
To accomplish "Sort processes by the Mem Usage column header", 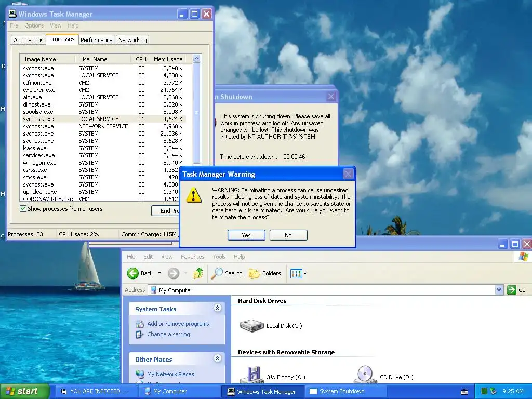I will tap(168, 59).
